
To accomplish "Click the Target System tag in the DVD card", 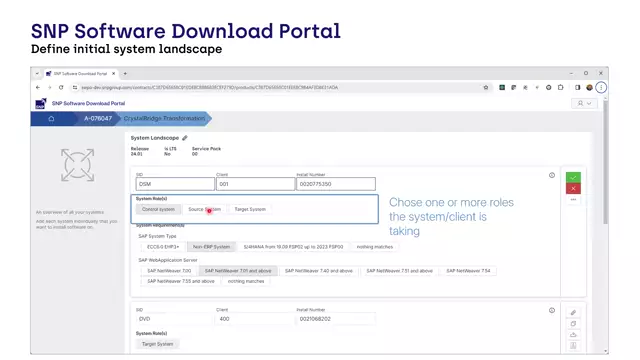I will (157, 344).
